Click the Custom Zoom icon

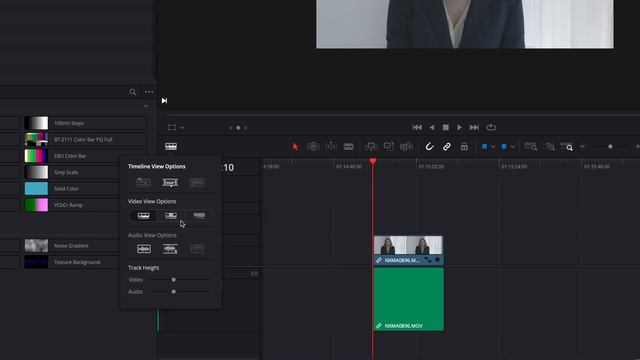567,147
